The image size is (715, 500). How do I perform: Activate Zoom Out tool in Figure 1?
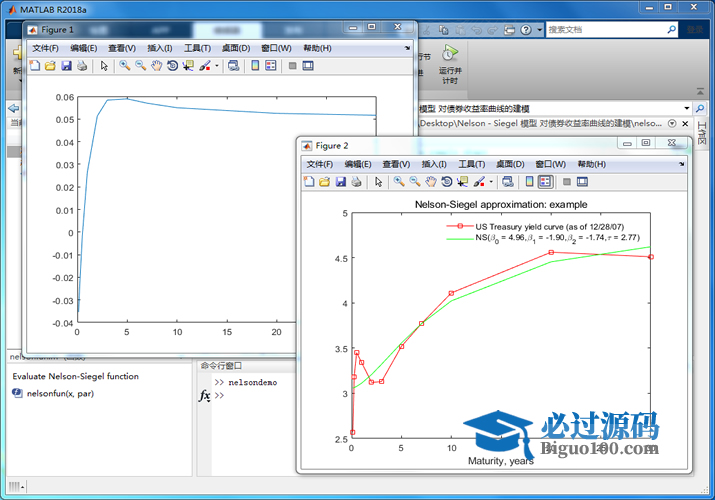coord(140,66)
